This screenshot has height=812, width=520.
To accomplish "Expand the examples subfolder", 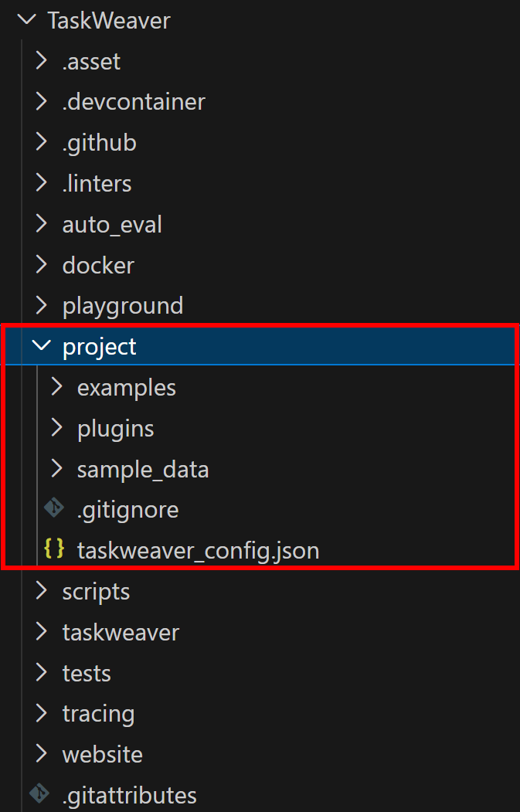I will tap(56, 387).
